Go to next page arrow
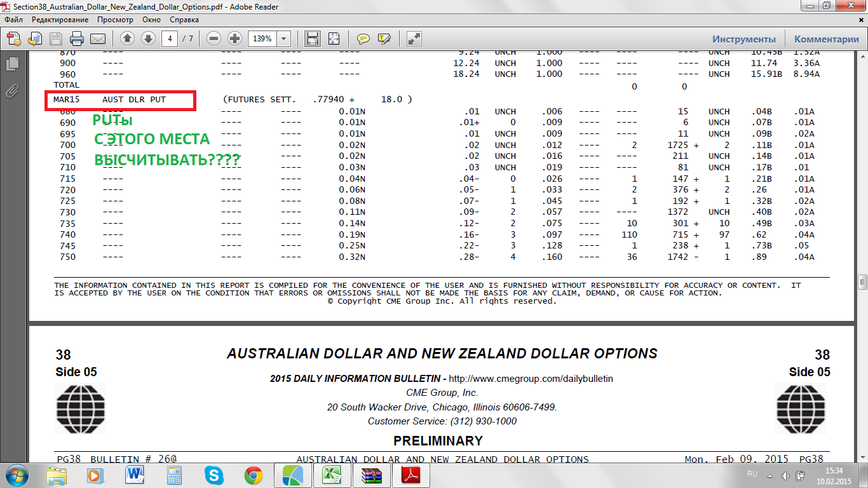Image resolution: width=868 pixels, height=488 pixels. point(148,39)
